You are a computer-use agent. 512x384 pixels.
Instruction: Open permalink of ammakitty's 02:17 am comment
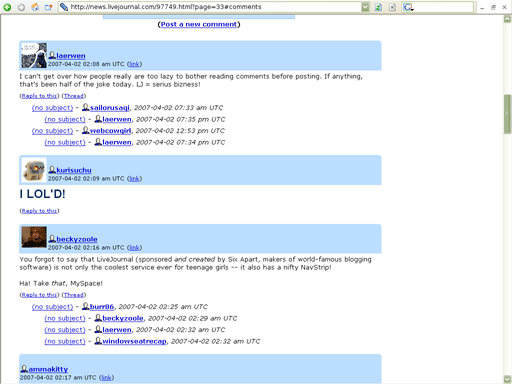[x=106, y=378]
